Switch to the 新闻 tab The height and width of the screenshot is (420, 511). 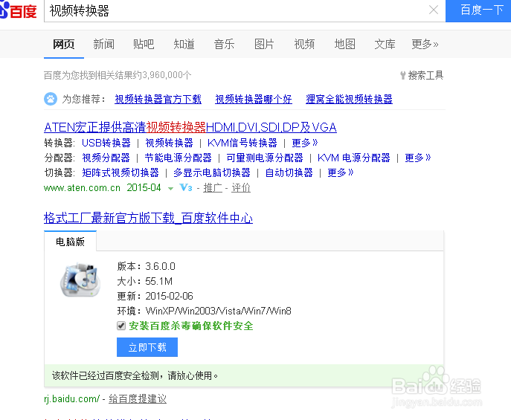(104, 44)
